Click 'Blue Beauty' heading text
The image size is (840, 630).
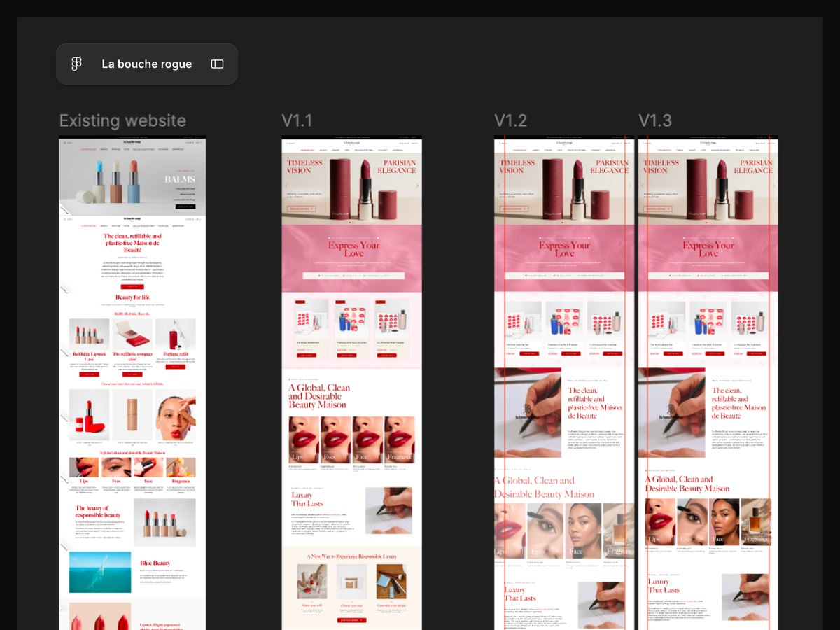[155, 563]
